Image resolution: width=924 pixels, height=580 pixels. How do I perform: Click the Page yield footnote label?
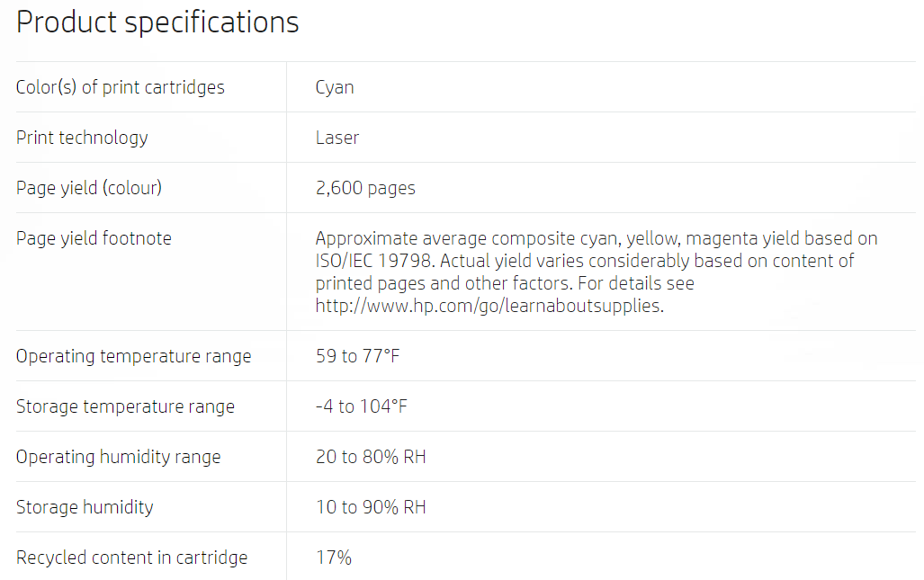click(x=94, y=238)
